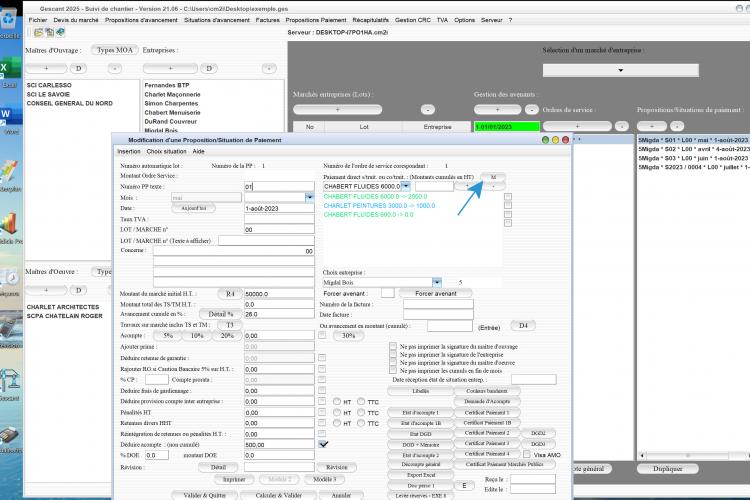Image resolution: width=750 pixels, height=500 pixels.
Task: Click the Forcer avenant button
Action: (x=435, y=293)
